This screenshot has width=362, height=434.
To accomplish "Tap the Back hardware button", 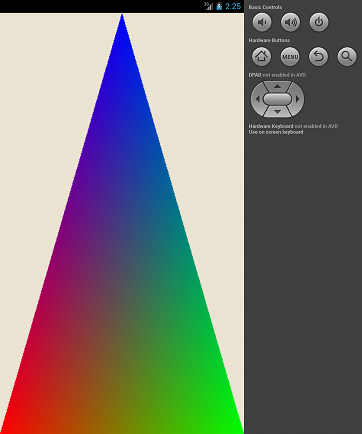I will (318, 56).
